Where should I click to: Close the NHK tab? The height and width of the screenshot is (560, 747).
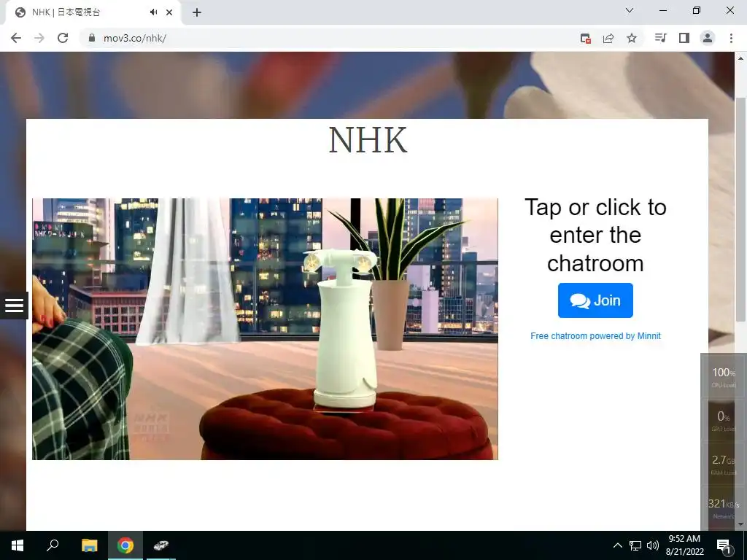point(169,12)
